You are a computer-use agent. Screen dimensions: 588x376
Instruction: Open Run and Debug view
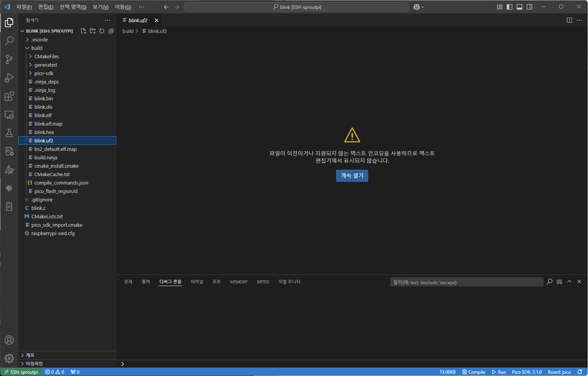pos(9,78)
